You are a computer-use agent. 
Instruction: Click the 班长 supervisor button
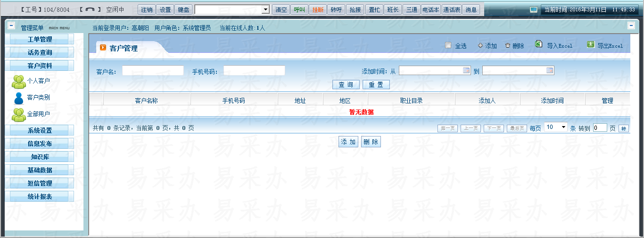pos(393,9)
